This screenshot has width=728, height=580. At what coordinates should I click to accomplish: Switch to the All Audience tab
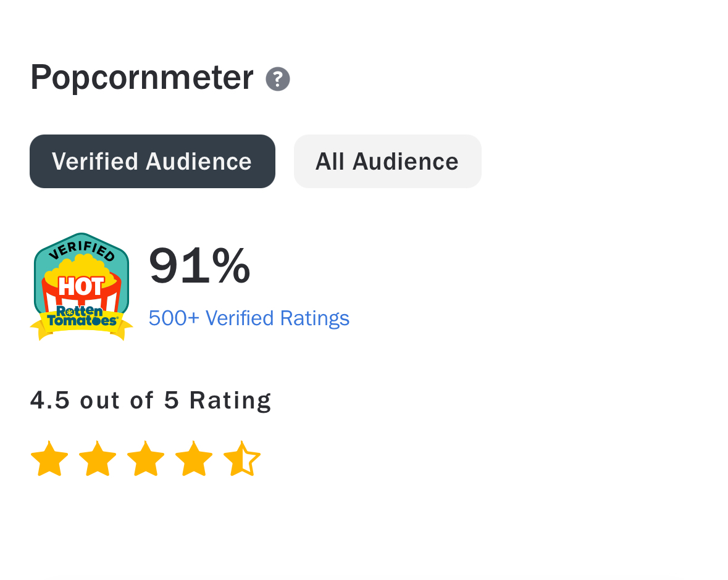click(388, 162)
